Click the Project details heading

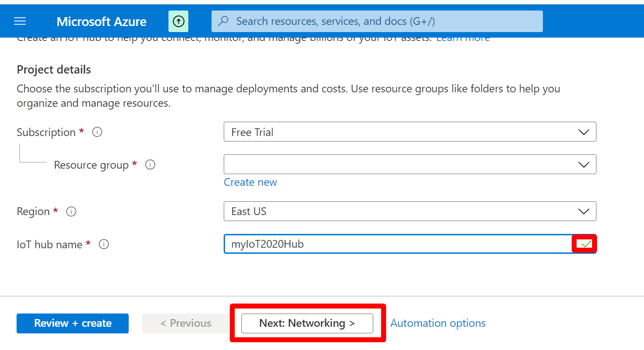tap(54, 70)
